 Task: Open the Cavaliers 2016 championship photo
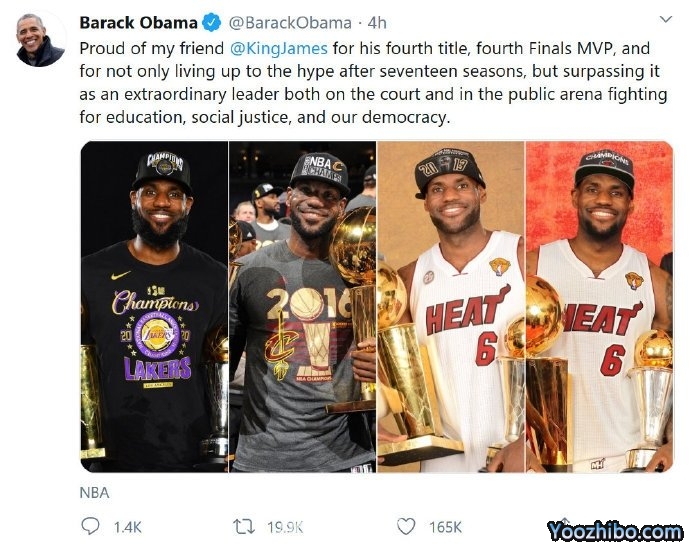coord(302,306)
